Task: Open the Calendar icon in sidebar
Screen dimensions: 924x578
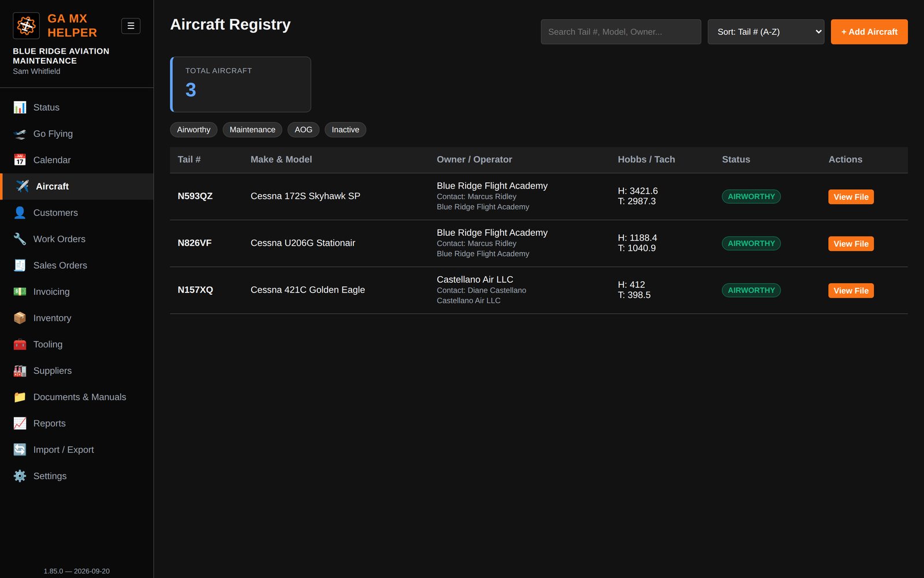Action: tap(20, 160)
